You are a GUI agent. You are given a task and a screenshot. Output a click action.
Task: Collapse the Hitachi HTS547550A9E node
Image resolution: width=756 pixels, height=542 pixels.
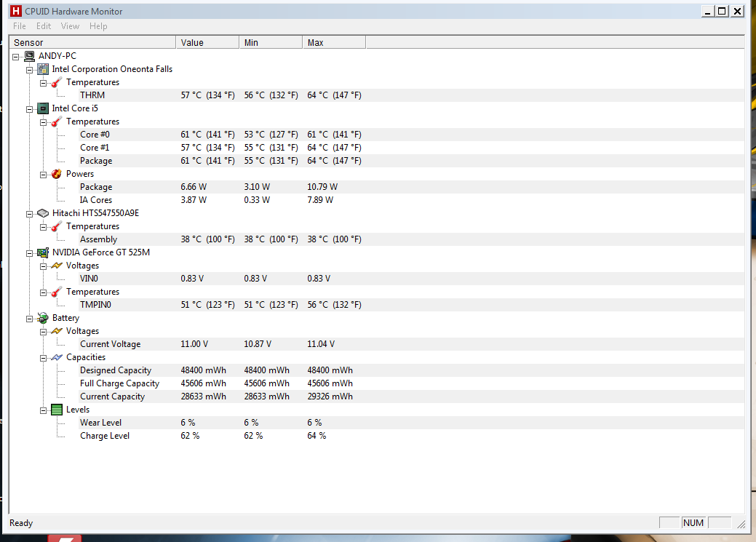[29, 214]
